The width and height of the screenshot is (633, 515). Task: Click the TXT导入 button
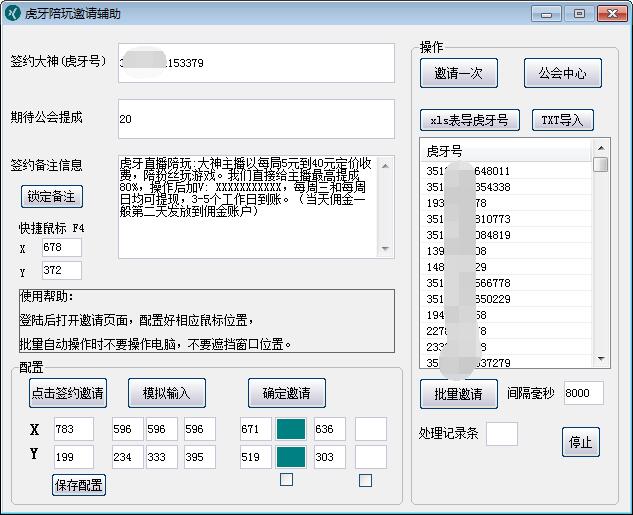(x=563, y=120)
